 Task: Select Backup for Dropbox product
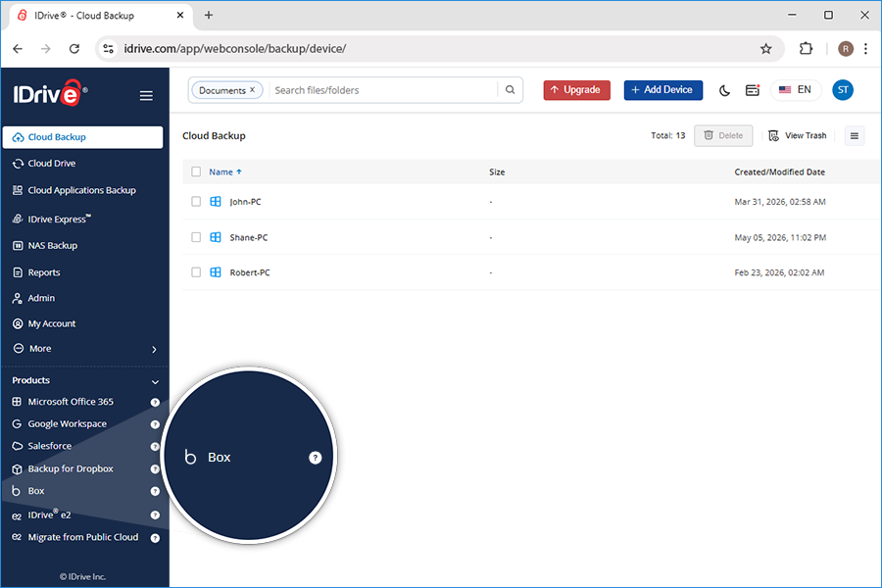pos(71,468)
